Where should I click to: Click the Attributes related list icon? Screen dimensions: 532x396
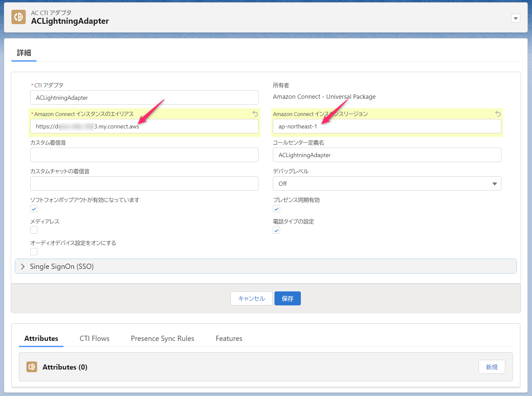(32, 367)
